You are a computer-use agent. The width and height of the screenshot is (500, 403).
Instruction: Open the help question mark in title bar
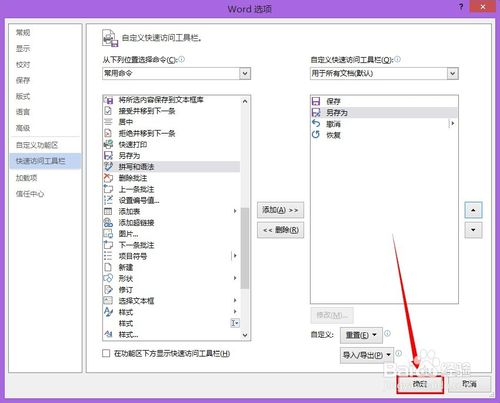coord(461,7)
